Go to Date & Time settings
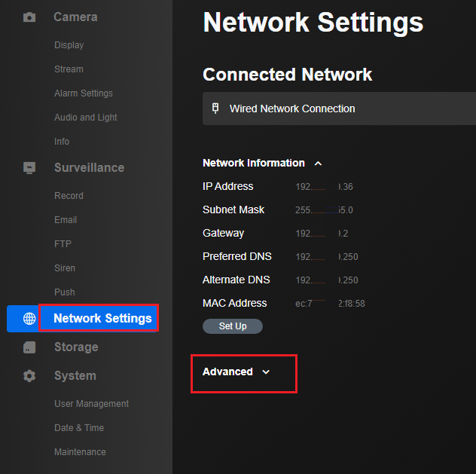 pyautogui.click(x=79, y=428)
